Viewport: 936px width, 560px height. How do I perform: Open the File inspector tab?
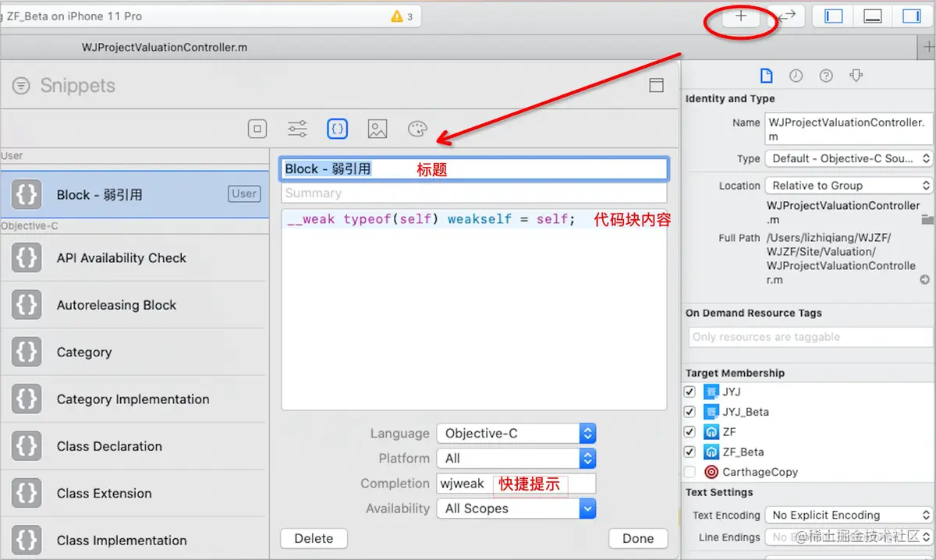pyautogui.click(x=766, y=76)
